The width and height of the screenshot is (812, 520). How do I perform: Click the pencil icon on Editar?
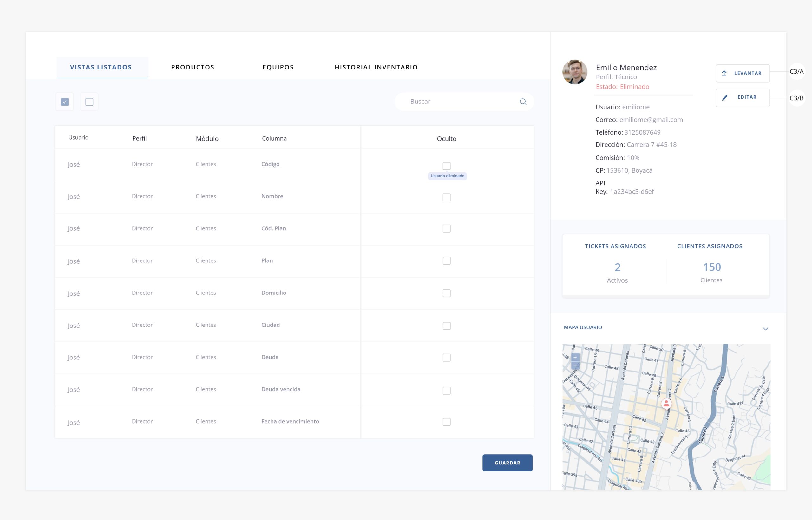[724, 98]
